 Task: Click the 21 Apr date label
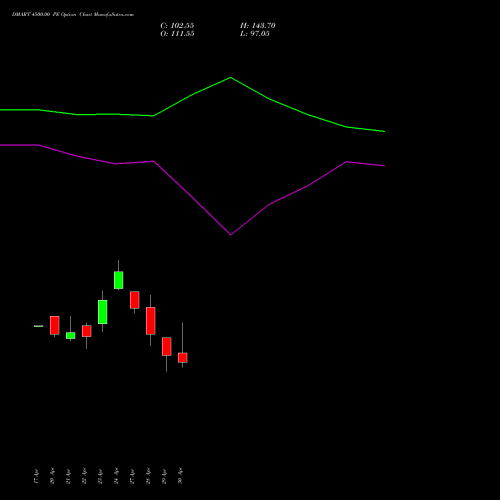[x=68, y=476]
